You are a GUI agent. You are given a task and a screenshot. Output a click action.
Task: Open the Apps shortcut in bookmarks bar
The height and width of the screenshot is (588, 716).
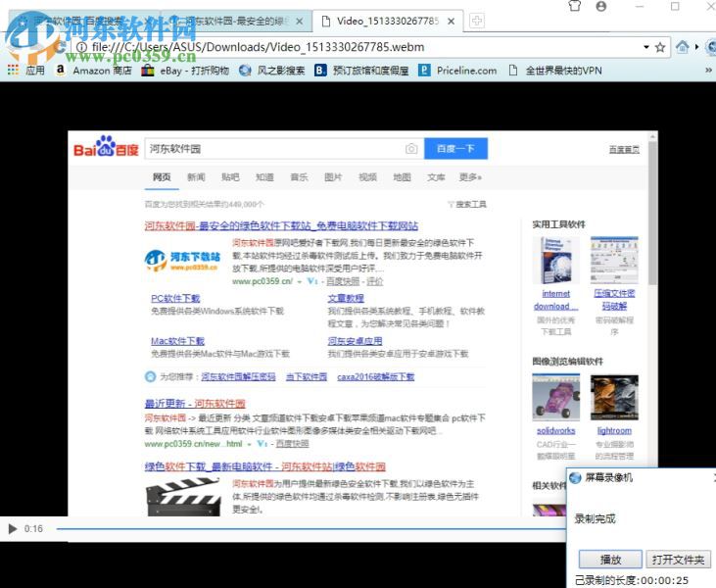click(25, 71)
